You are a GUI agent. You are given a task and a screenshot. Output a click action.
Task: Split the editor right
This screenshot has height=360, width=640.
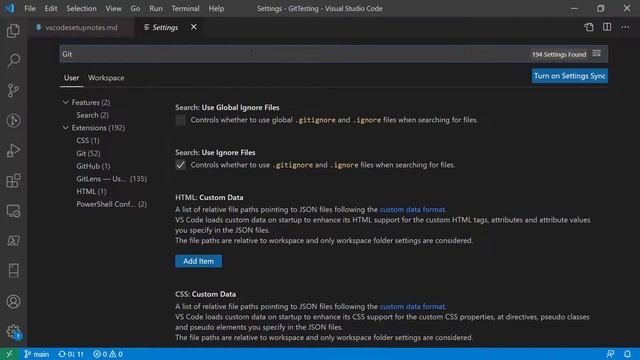(607, 27)
